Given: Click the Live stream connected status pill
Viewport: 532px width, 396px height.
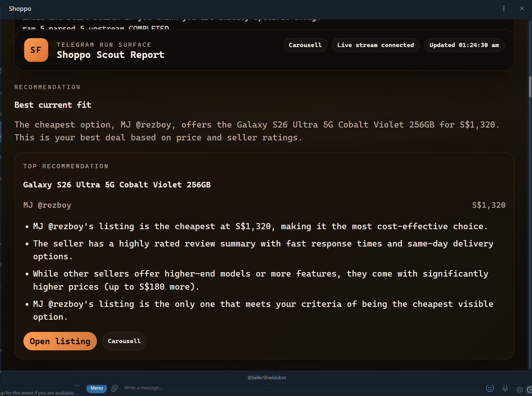Looking at the screenshot, I should (x=375, y=45).
